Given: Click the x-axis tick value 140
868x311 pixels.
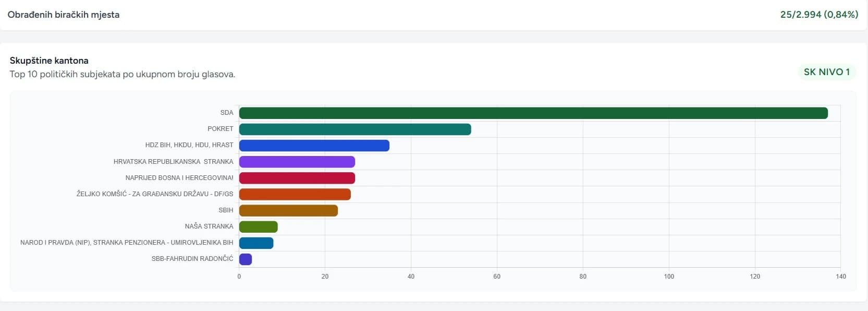Looking at the screenshot, I should 841,277.
